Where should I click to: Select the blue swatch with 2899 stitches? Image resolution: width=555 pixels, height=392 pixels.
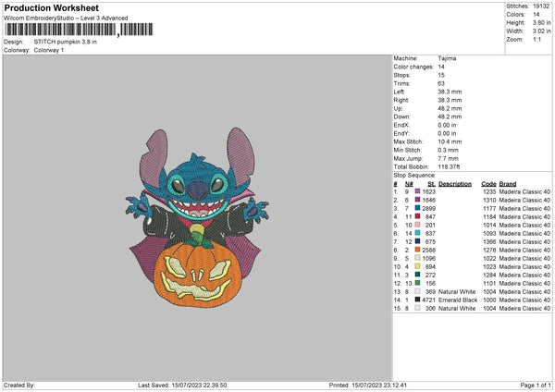pos(417,208)
